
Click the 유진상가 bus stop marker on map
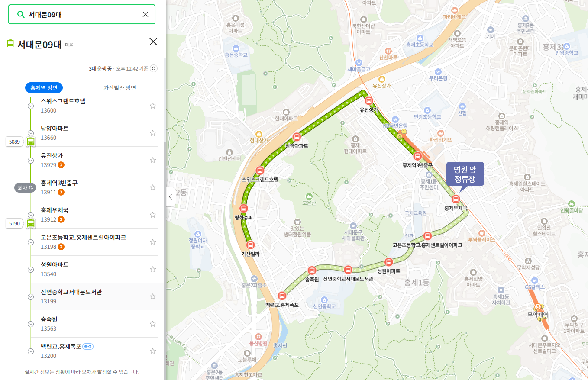(x=368, y=101)
